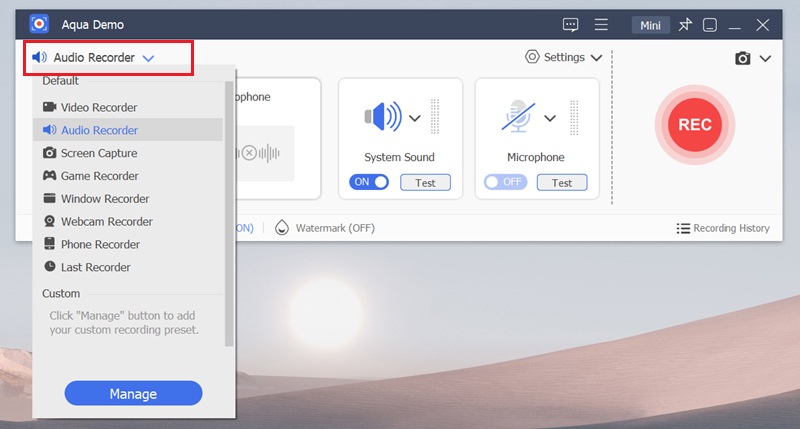This screenshot has width=800, height=429.
Task: Pin the window on top
Action: click(x=685, y=24)
